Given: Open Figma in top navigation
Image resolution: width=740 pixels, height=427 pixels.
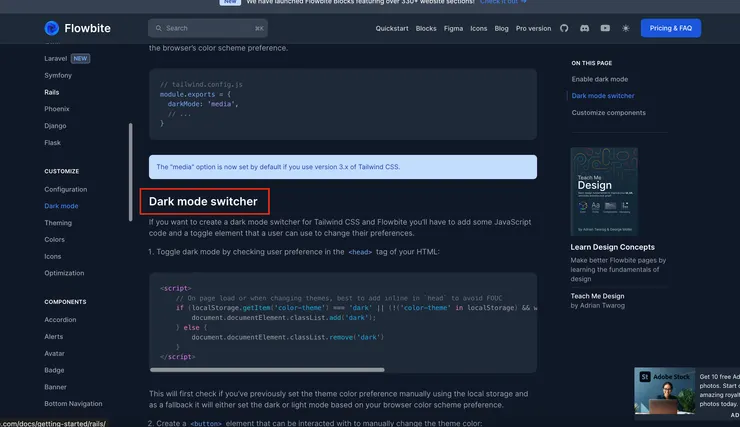Looking at the screenshot, I should click(x=453, y=28).
